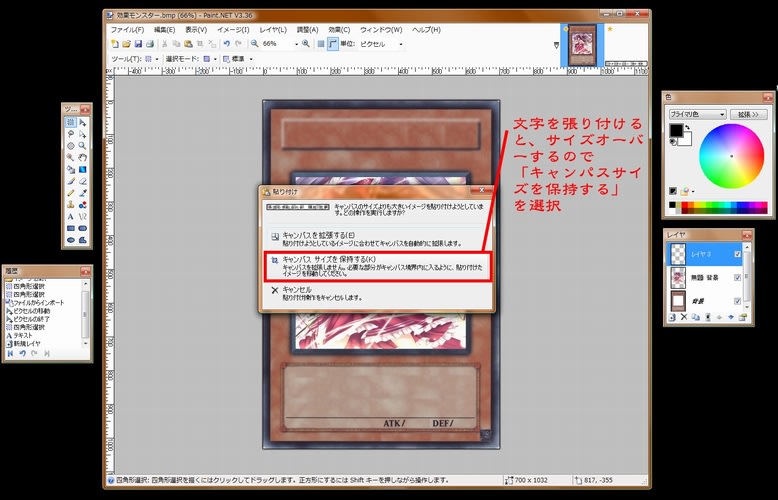Open the ファイル(F) menu
This screenshot has height=500, width=778.
(127, 30)
